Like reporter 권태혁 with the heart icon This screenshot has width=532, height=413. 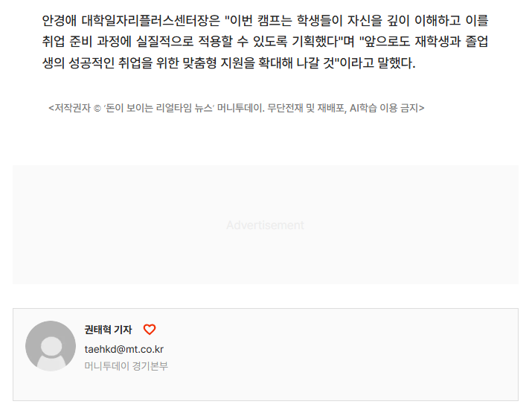[x=150, y=330]
